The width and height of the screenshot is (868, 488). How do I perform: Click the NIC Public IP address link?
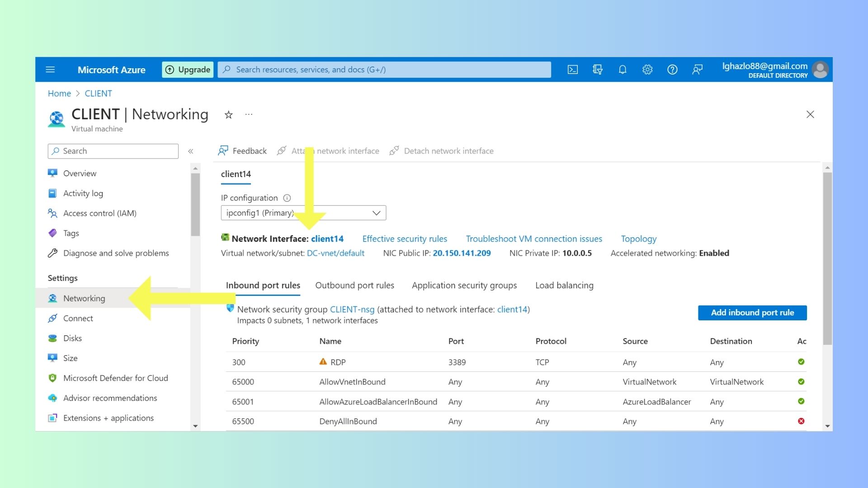pos(462,253)
